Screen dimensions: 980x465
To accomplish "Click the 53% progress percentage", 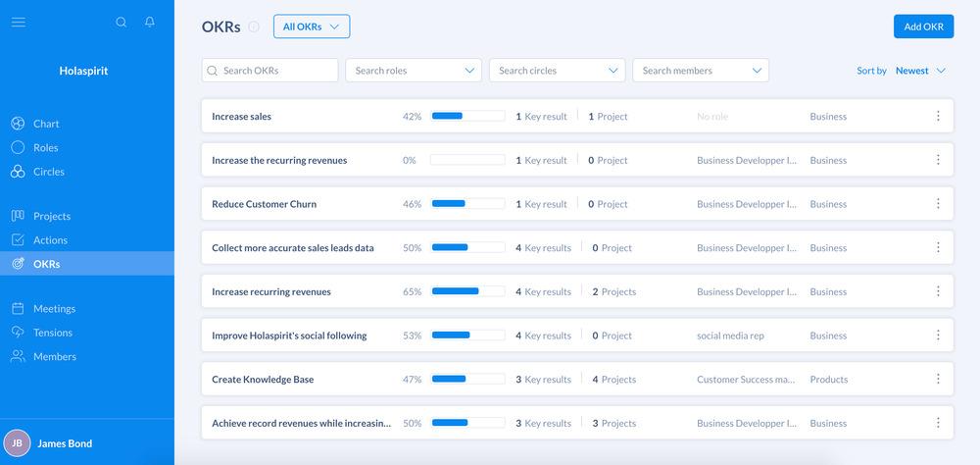I will click(x=412, y=336).
